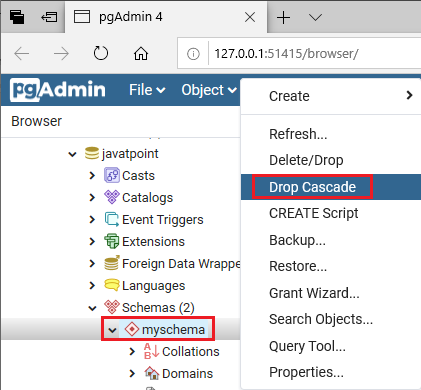Click the myschema diamond icon
The height and width of the screenshot is (390, 421).
pos(132,329)
